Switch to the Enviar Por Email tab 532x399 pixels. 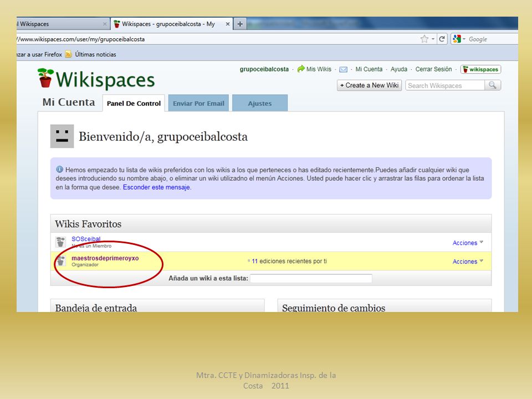(198, 103)
